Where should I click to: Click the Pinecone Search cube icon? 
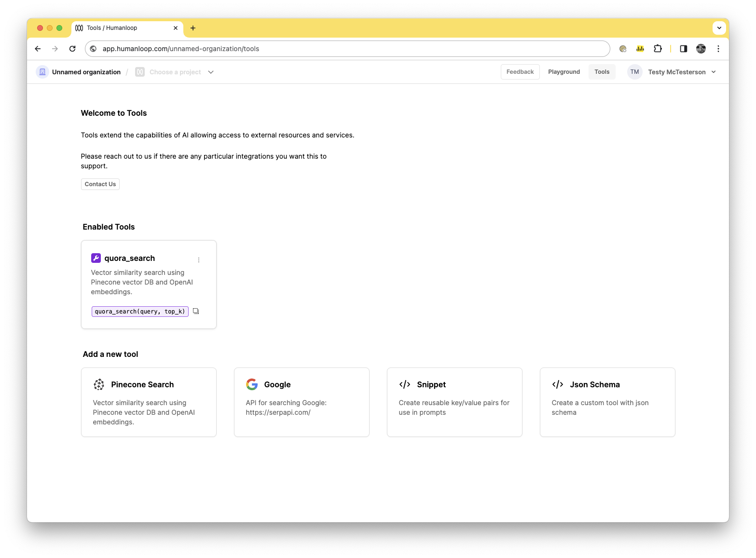99,384
